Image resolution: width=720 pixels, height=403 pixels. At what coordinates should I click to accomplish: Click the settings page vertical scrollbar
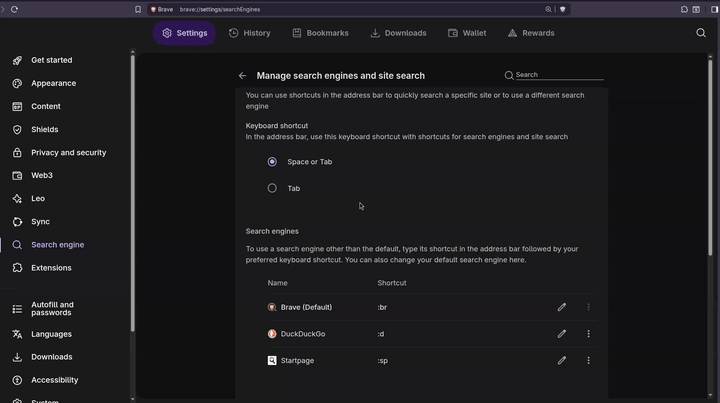click(710, 156)
